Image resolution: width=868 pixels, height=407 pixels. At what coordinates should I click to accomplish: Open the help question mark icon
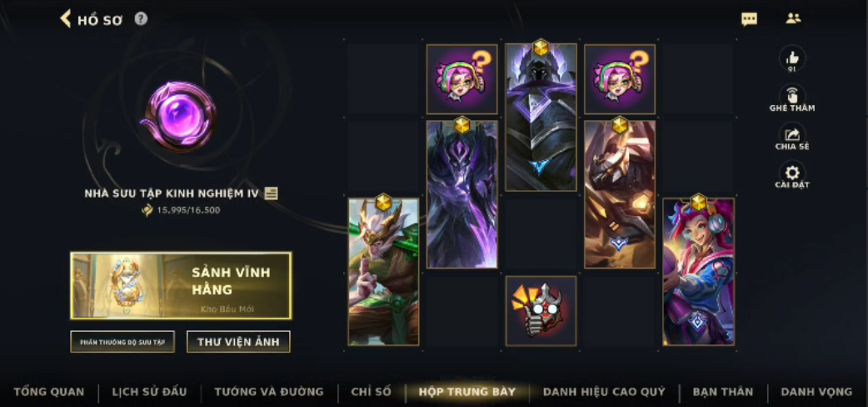point(141,19)
